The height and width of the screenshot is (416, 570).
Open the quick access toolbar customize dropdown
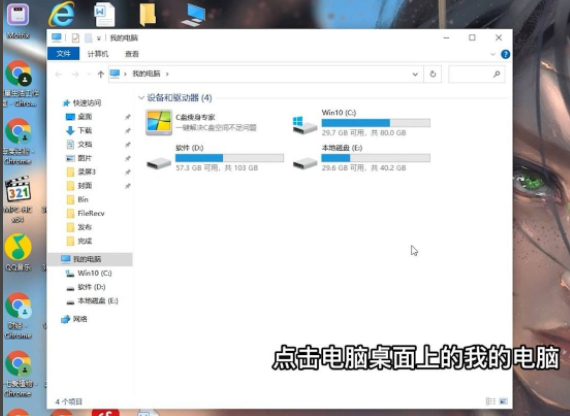pos(99,38)
